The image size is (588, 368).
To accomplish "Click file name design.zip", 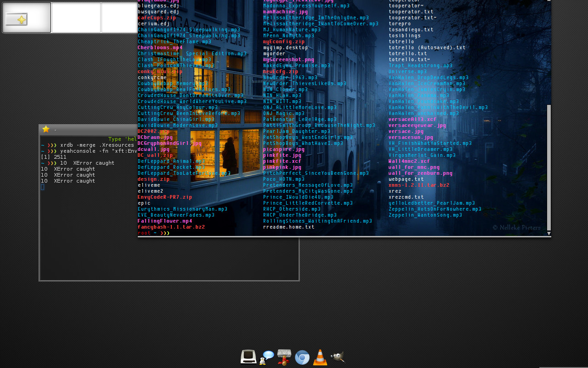I will click(x=153, y=179).
